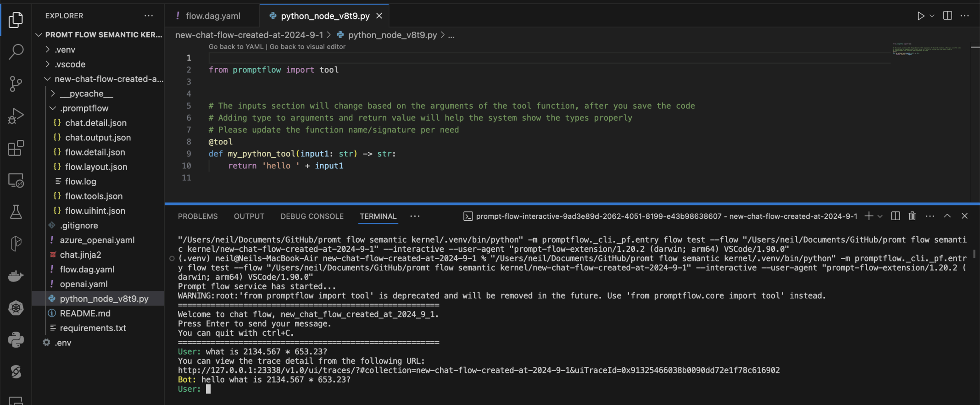Open the Search view in activity bar
Screen dimensions: 980x405
coord(16,51)
